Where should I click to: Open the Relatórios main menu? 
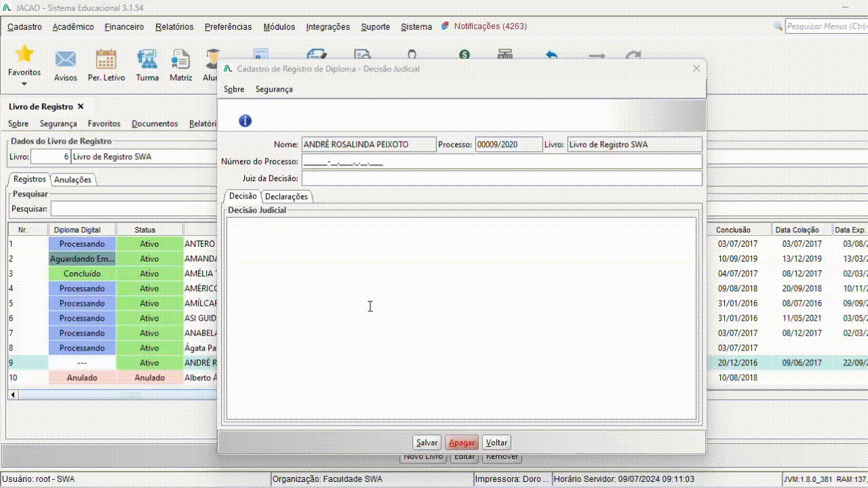(x=174, y=27)
